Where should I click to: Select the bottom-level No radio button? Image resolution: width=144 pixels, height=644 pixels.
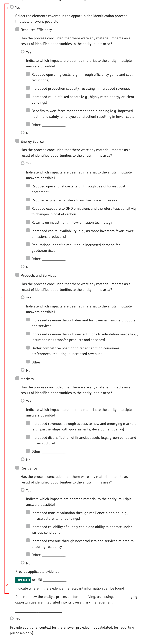(x=12, y=618)
